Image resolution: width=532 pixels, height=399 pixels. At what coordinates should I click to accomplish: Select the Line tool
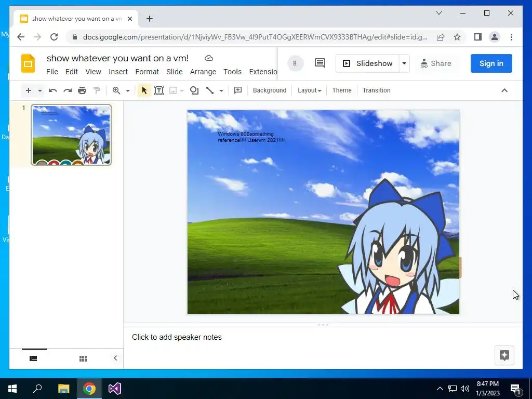point(210,90)
